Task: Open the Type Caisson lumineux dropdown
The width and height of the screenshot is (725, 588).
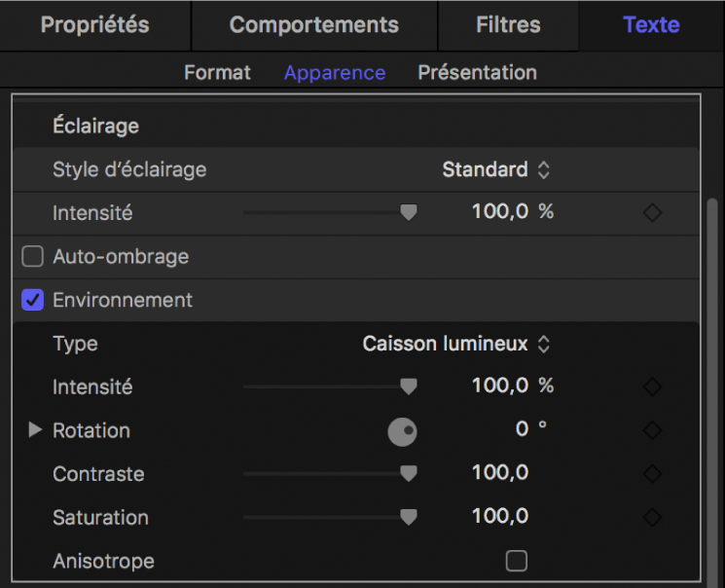Action: (x=455, y=344)
